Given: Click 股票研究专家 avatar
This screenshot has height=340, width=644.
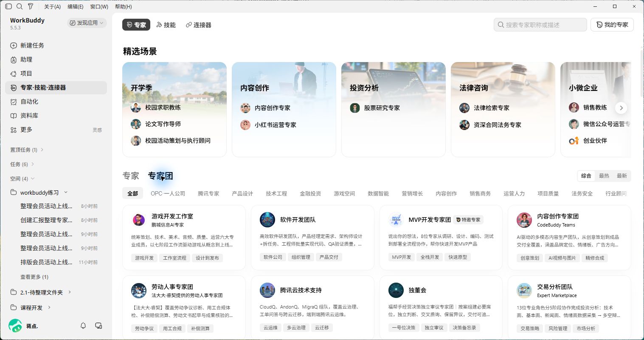Looking at the screenshot, I should point(355,108).
